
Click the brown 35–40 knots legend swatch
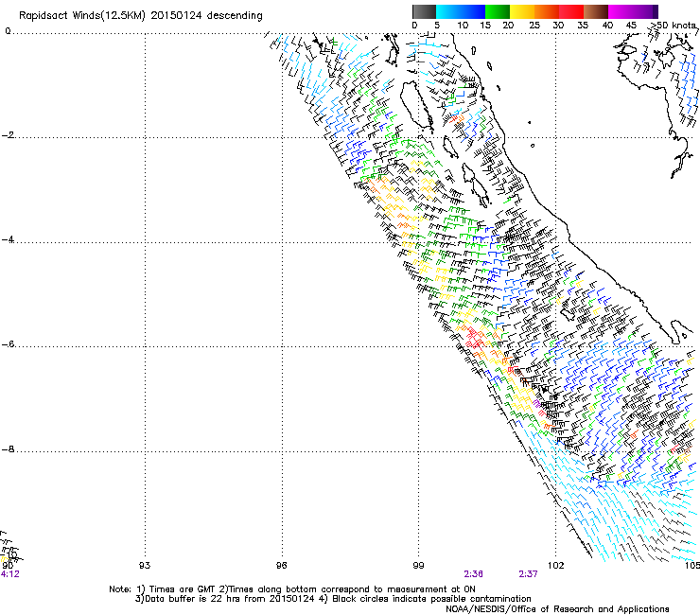[x=596, y=11]
